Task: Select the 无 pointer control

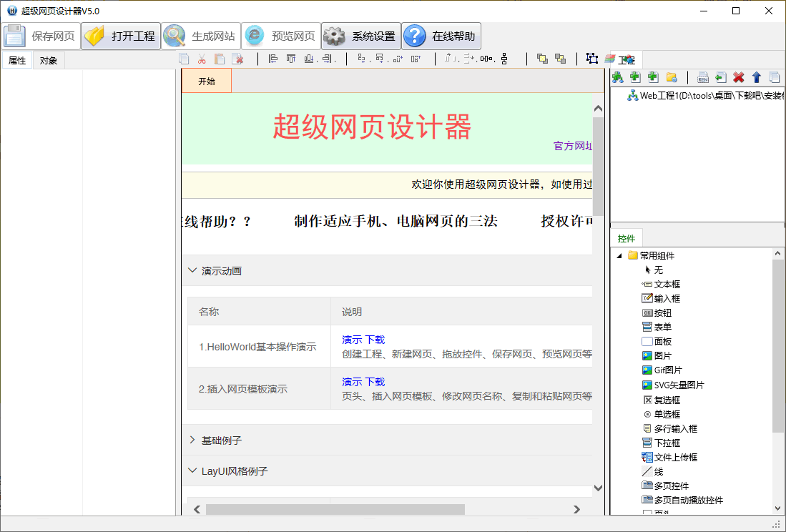Action: [653, 270]
